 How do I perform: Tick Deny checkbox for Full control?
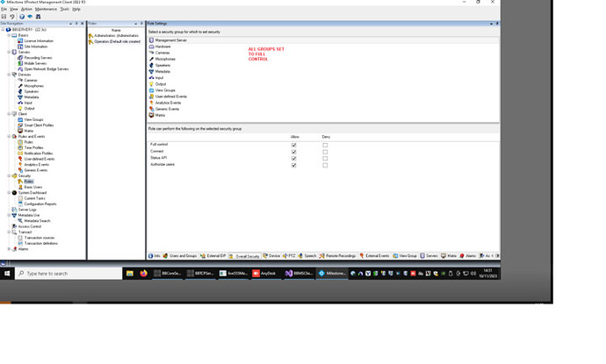[325, 145]
